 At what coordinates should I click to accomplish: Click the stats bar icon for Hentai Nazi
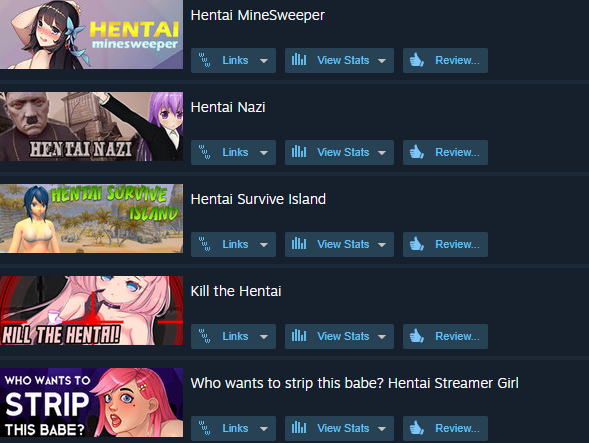[299, 152]
